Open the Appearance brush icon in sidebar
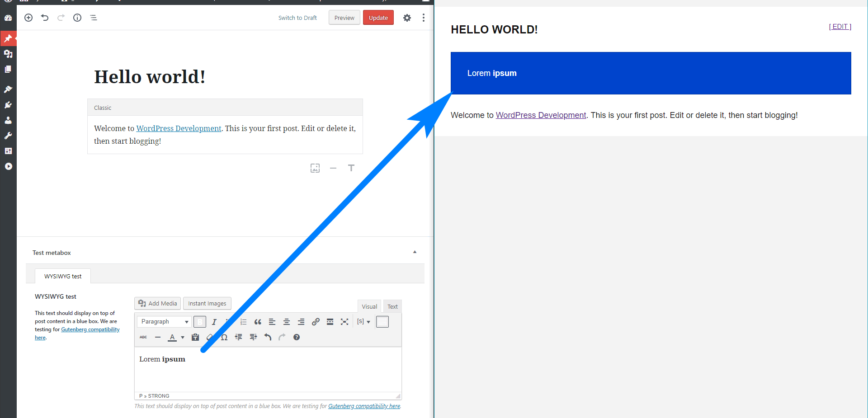 pos(8,89)
